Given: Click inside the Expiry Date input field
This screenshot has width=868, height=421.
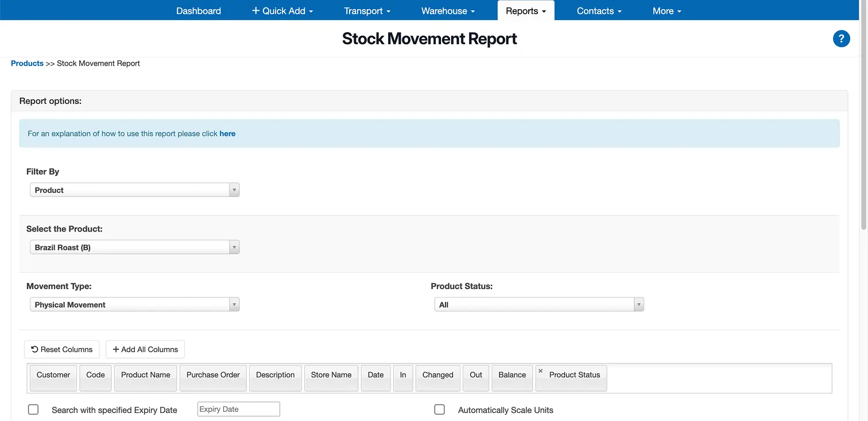Looking at the screenshot, I should [x=238, y=408].
